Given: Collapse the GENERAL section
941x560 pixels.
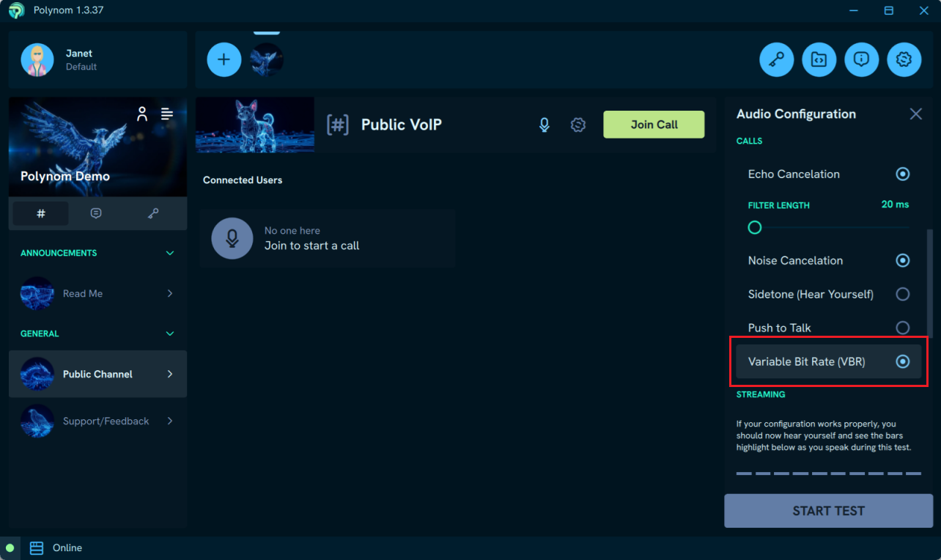Looking at the screenshot, I should (169, 334).
